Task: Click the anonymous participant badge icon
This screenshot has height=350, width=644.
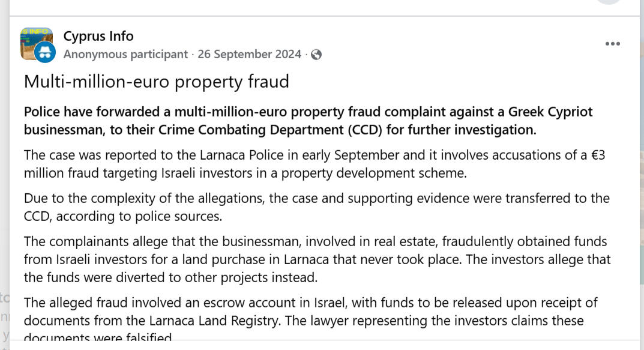Action: (x=46, y=53)
